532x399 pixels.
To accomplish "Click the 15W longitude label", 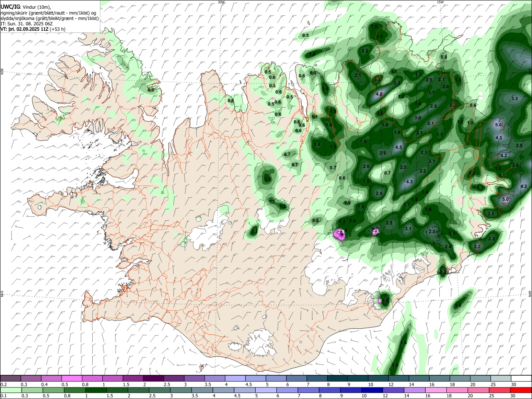I will coord(440,2).
